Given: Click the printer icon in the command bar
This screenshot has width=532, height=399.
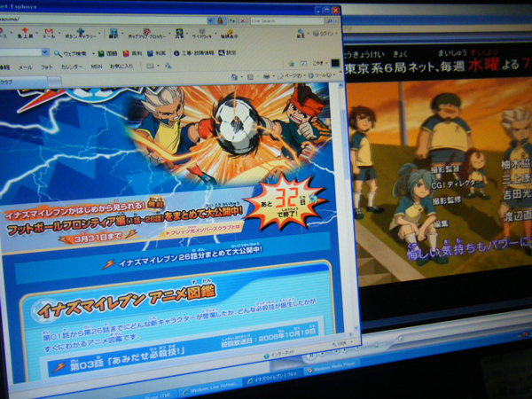Looking at the screenshot, I should (x=267, y=76).
